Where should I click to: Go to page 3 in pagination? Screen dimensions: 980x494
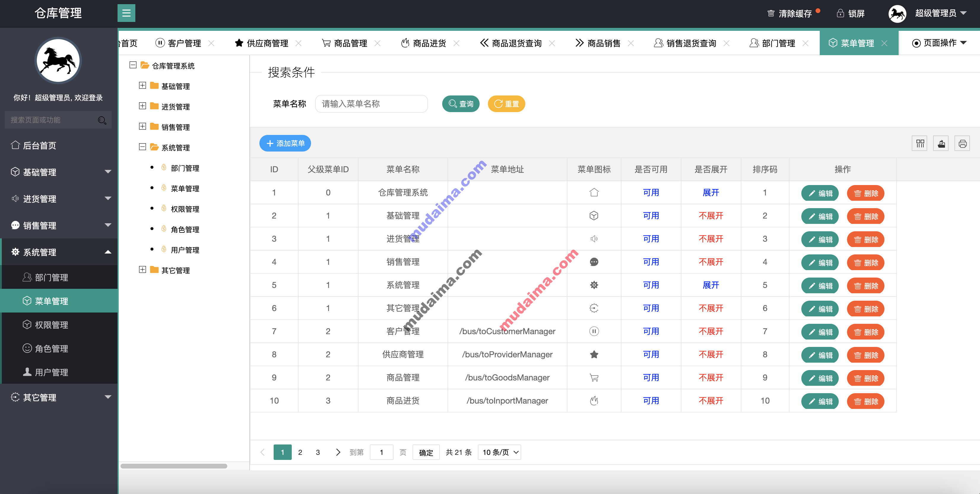pyautogui.click(x=318, y=452)
